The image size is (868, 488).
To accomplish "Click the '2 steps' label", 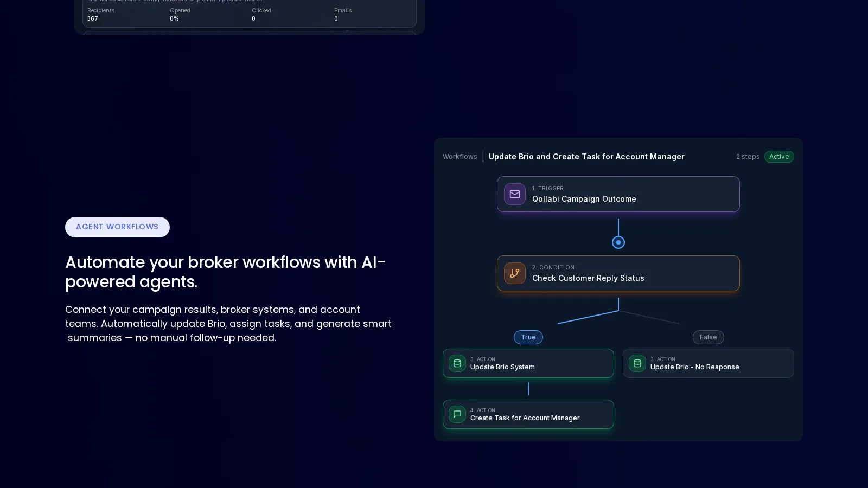I will [748, 157].
